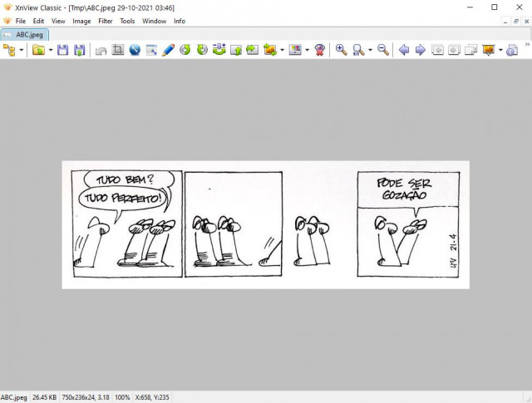Screen dimensions: 532x403
Task: Click the red-eye correction icon
Action: pos(319,50)
